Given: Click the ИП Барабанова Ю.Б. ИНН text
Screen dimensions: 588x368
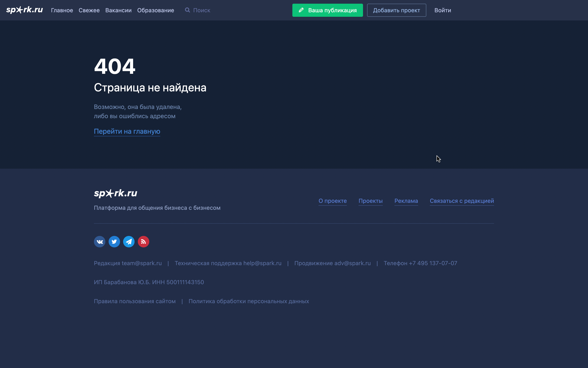Looking at the screenshot, I should [x=149, y=282].
